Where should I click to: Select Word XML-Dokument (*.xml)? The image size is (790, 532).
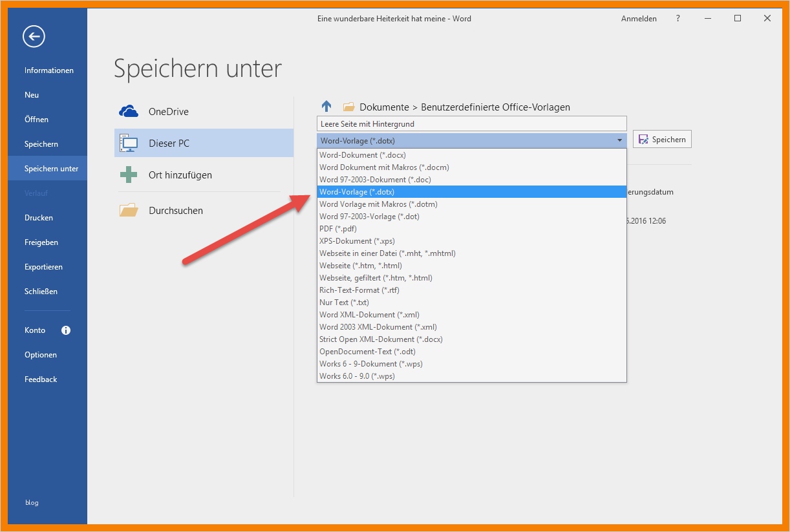coord(471,315)
